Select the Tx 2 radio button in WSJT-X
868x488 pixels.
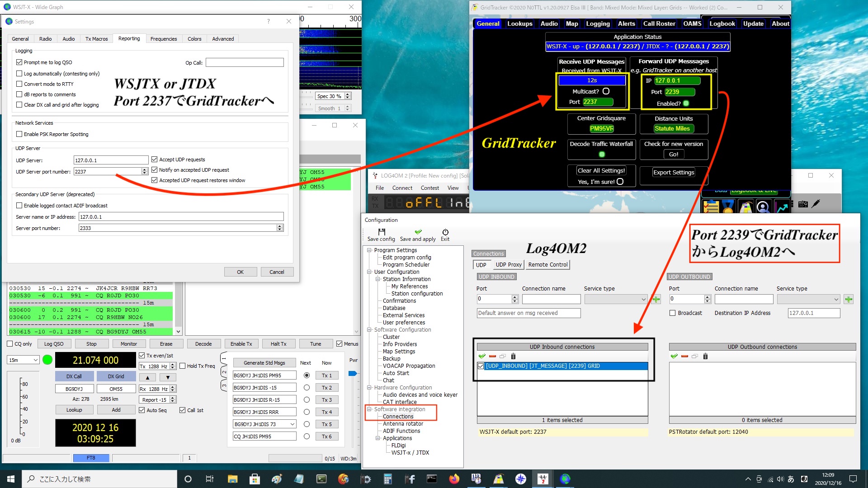[307, 387]
